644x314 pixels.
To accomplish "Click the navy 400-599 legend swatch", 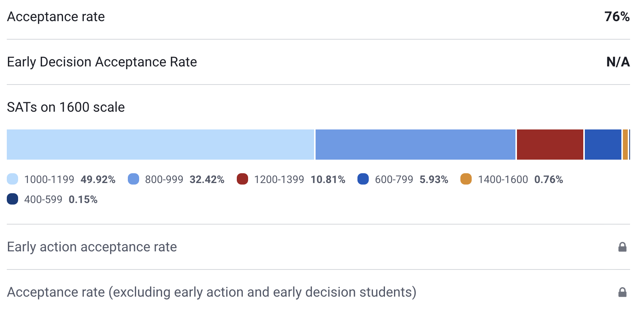I will pyautogui.click(x=12, y=199).
